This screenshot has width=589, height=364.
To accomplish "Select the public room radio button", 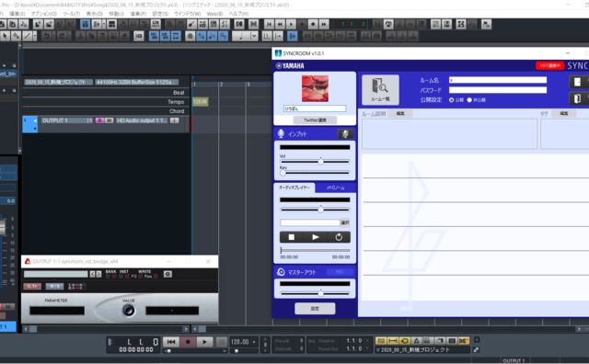I will [x=452, y=100].
